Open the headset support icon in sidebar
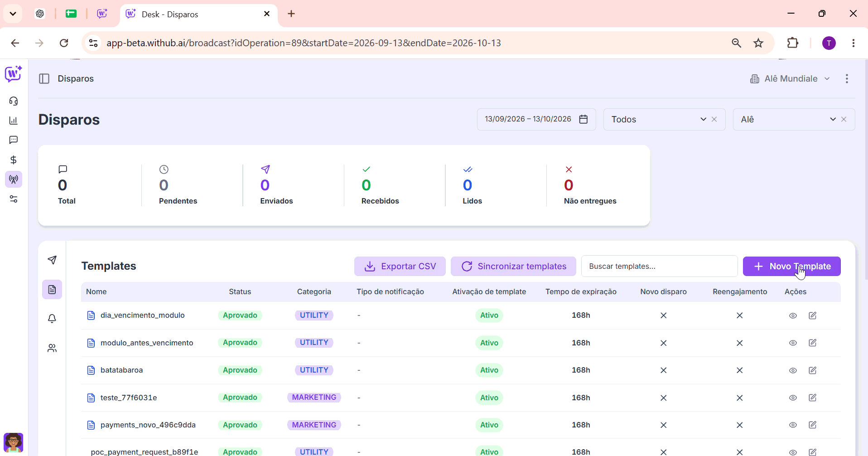Image resolution: width=868 pixels, height=456 pixels. click(14, 101)
